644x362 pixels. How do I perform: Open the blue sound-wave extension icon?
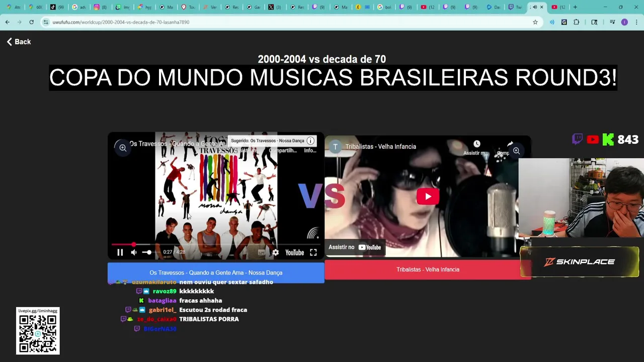coord(552,22)
